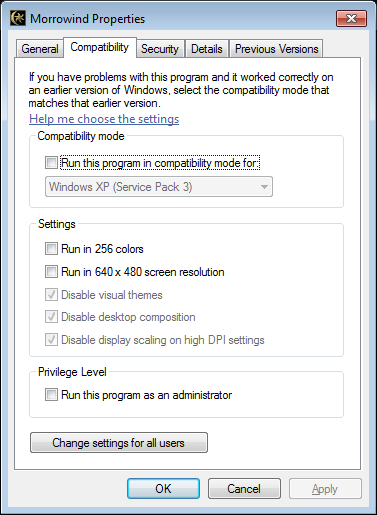377x515 pixels.
Task: Dismiss the dialog with the Cancel button
Action: click(x=244, y=489)
